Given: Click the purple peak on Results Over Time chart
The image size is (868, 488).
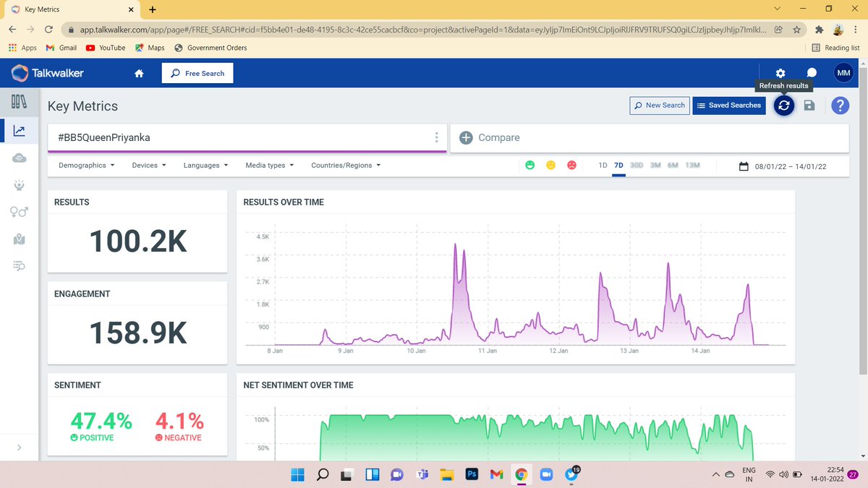Looking at the screenshot, I should coord(455,246).
